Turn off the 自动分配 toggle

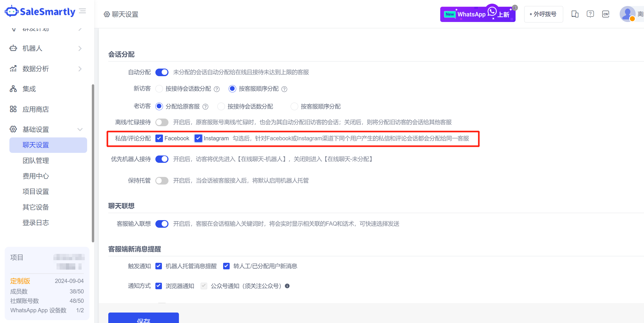pyautogui.click(x=162, y=72)
